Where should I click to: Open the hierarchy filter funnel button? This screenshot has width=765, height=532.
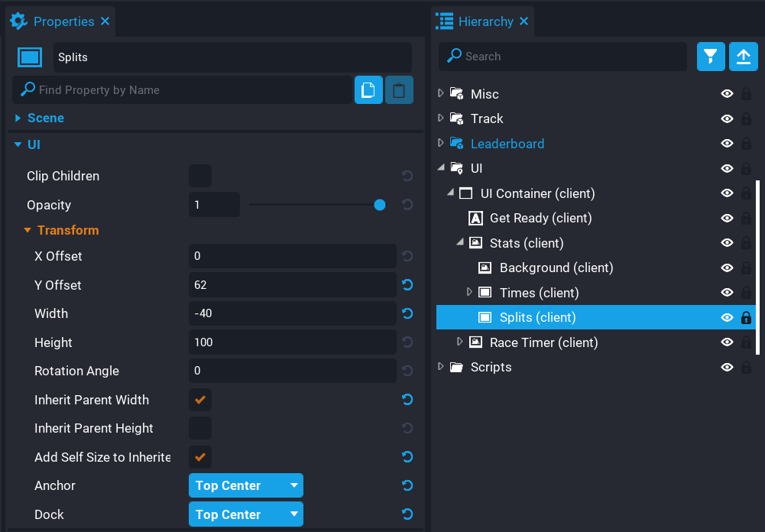tap(711, 57)
